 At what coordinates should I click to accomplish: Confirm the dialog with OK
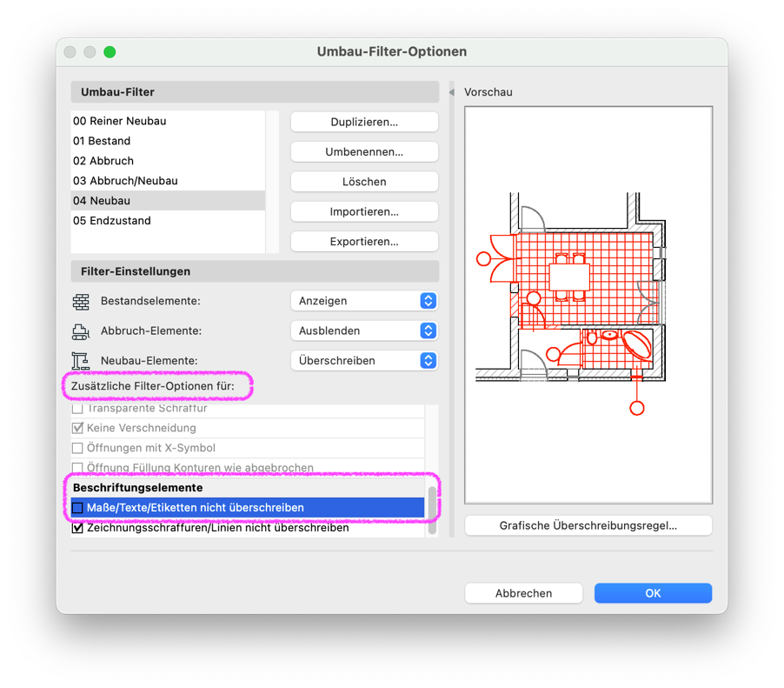pyautogui.click(x=653, y=593)
